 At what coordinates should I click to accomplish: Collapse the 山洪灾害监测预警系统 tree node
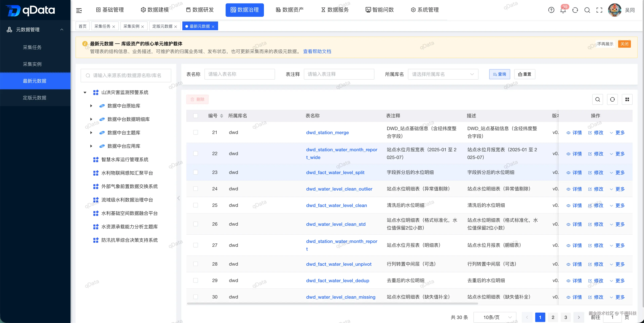85,93
